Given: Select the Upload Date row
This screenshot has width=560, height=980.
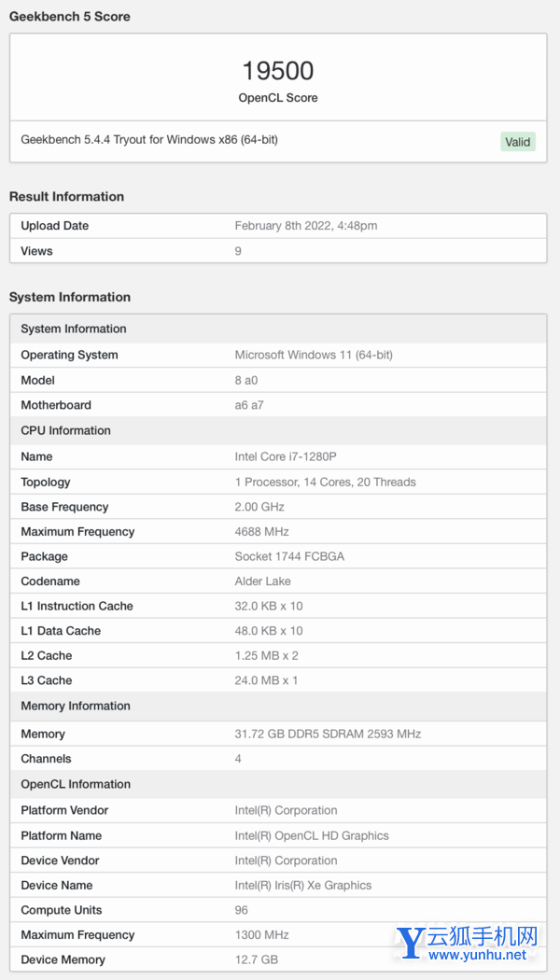Looking at the screenshot, I should click(x=278, y=226).
